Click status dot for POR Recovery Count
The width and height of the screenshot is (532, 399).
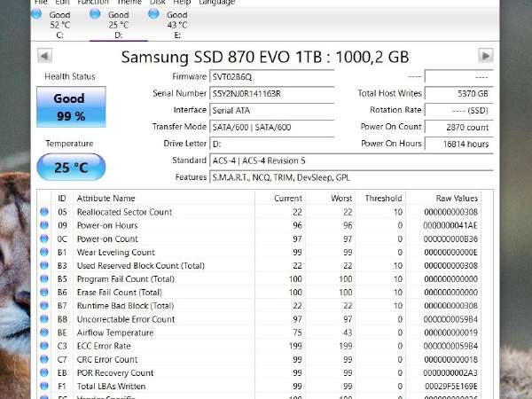point(44,372)
